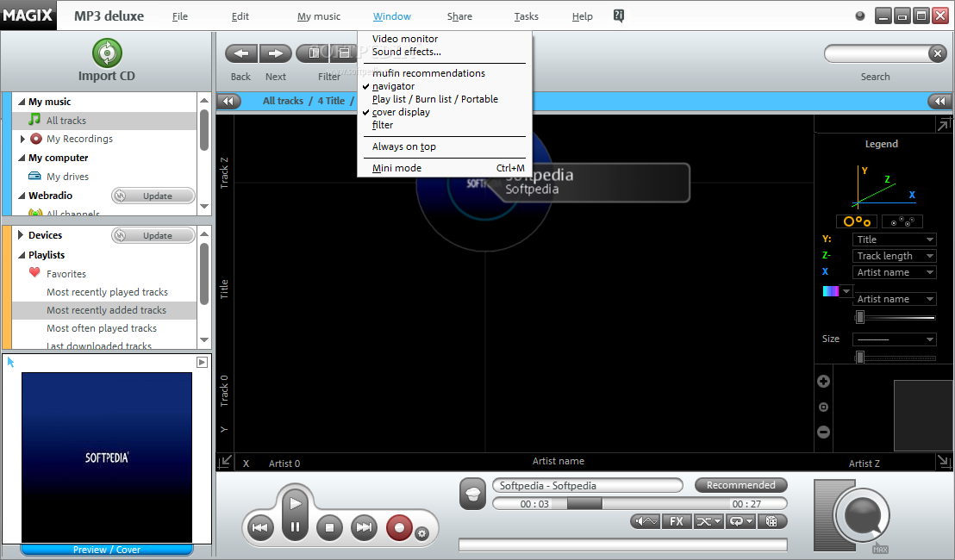The height and width of the screenshot is (560, 955).
Task: Click the Favorites heart icon
Action: [34, 273]
